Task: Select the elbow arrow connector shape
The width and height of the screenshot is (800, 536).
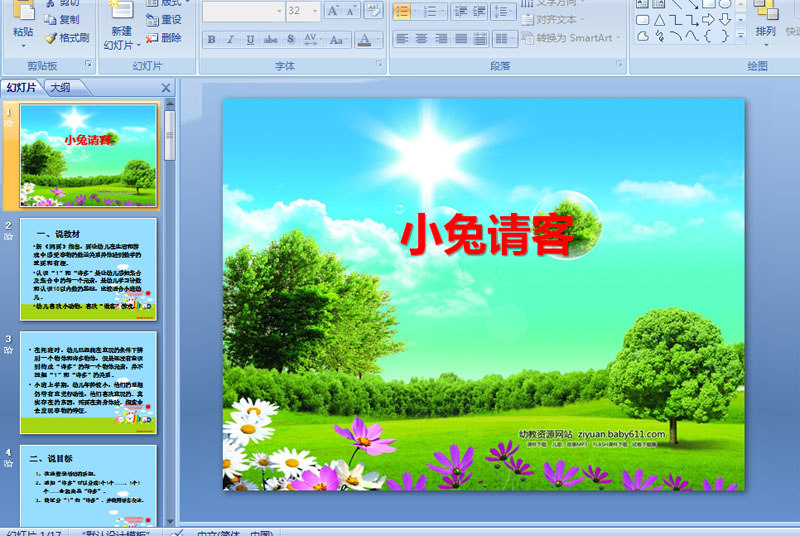Action: 691,20
